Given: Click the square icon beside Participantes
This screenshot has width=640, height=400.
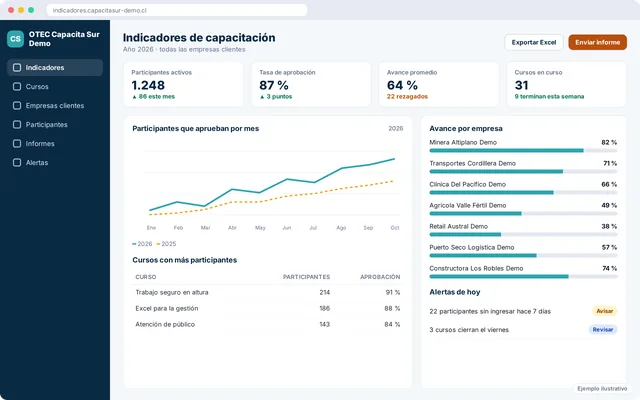Looking at the screenshot, I should coord(17,124).
